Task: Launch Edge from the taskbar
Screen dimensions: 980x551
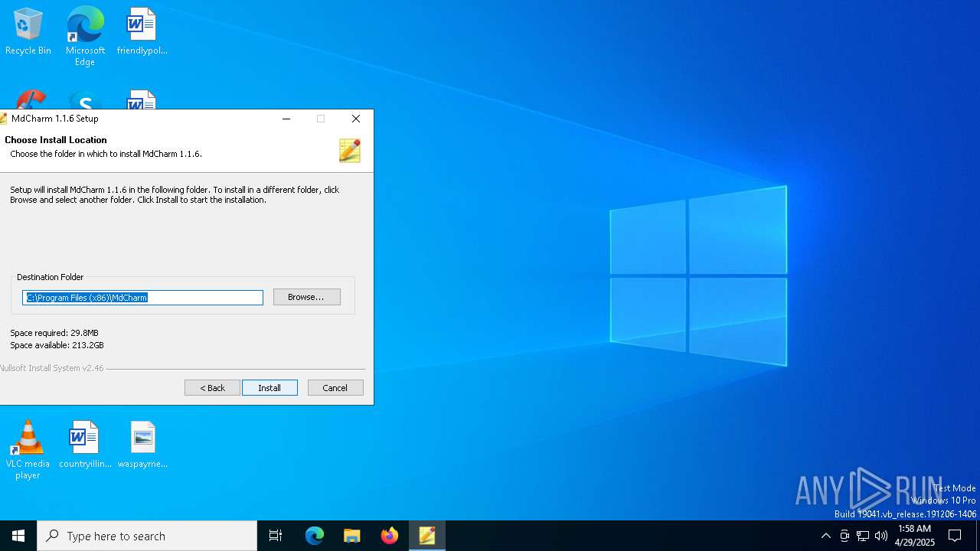Action: (315, 536)
